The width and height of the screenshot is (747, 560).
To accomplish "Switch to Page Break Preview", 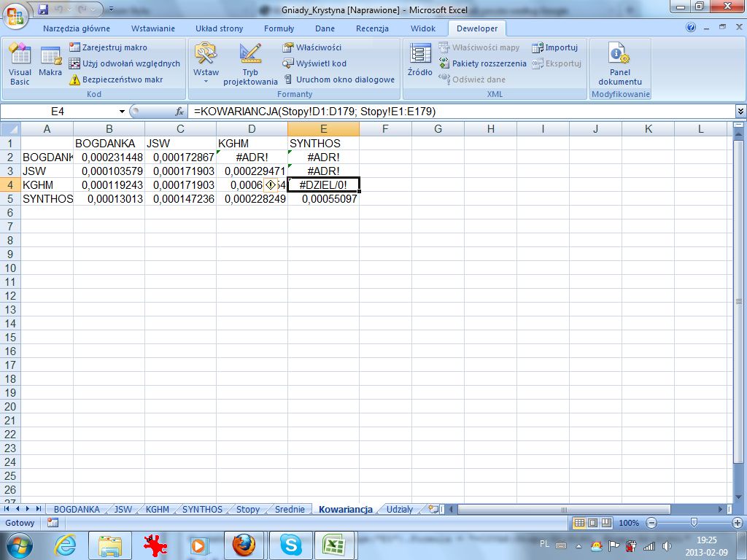I will 606,523.
